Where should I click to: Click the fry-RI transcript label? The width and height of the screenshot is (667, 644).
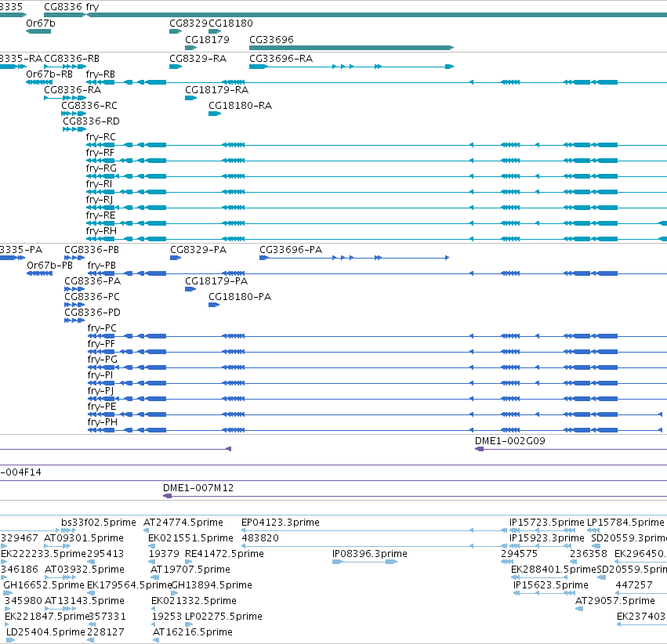coord(99,184)
